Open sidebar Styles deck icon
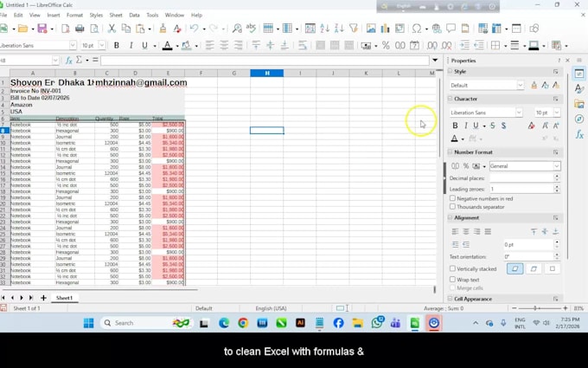The width and height of the screenshot is (588, 368). (x=579, y=89)
